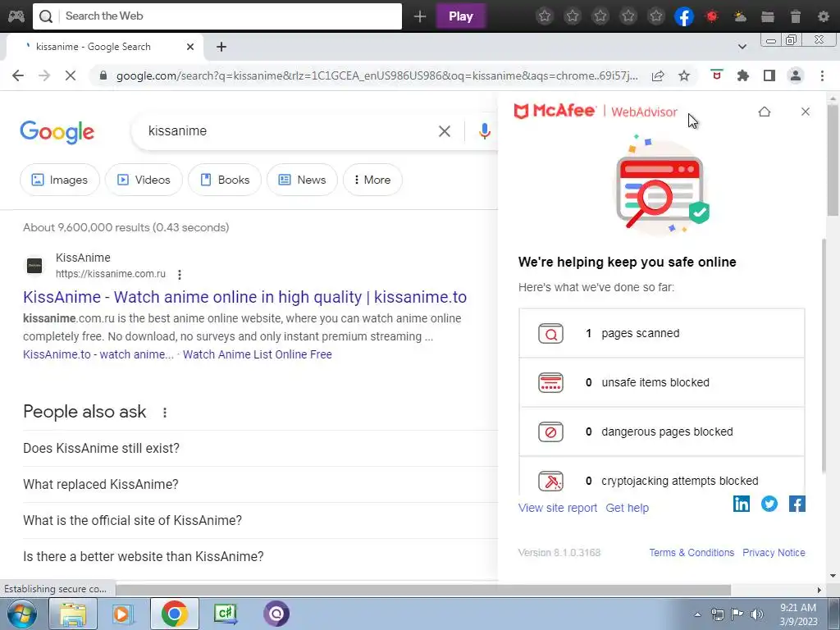This screenshot has width=840, height=630.
Task: Open Chrome extensions puzzle icon
Action: (x=743, y=75)
